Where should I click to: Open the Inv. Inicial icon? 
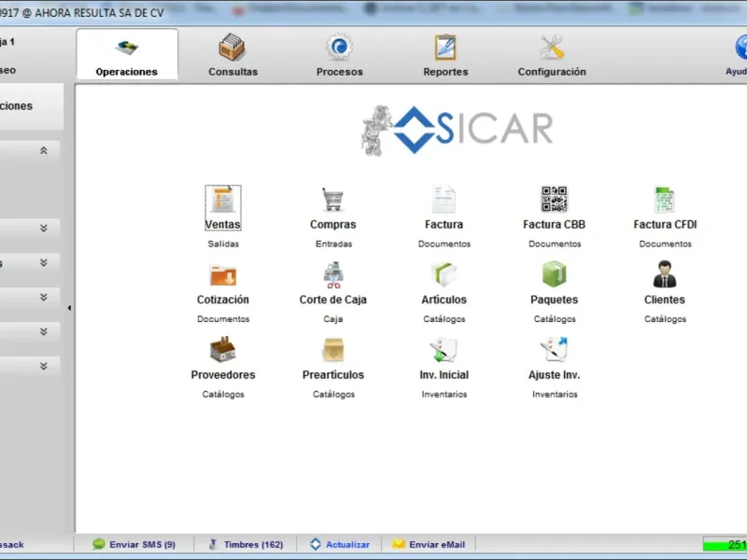[x=444, y=349]
